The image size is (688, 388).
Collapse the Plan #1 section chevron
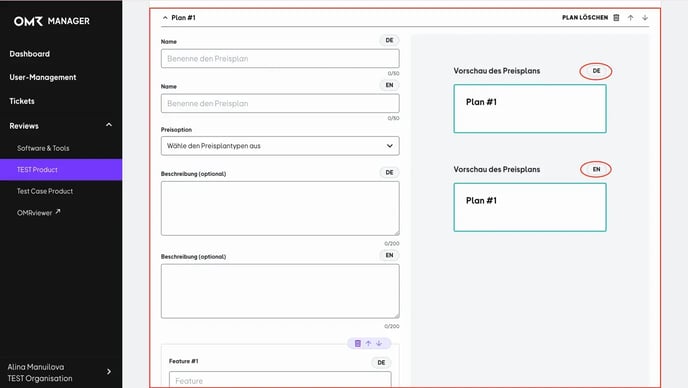pyautogui.click(x=165, y=18)
